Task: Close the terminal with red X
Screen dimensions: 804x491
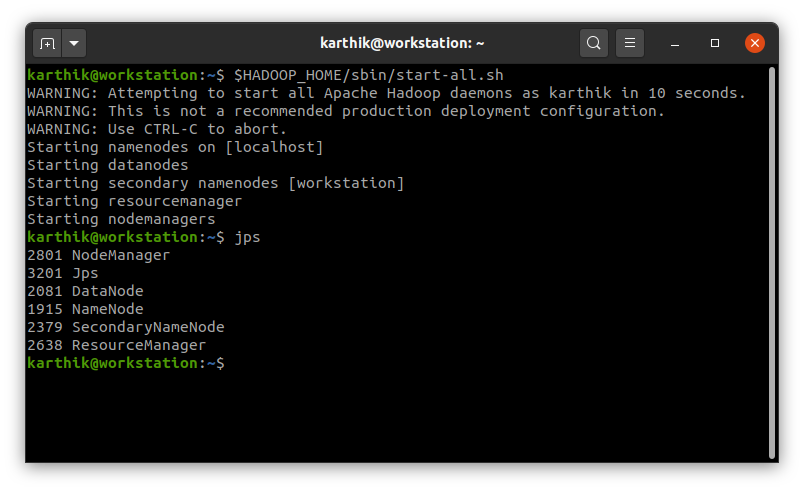Action: [755, 43]
